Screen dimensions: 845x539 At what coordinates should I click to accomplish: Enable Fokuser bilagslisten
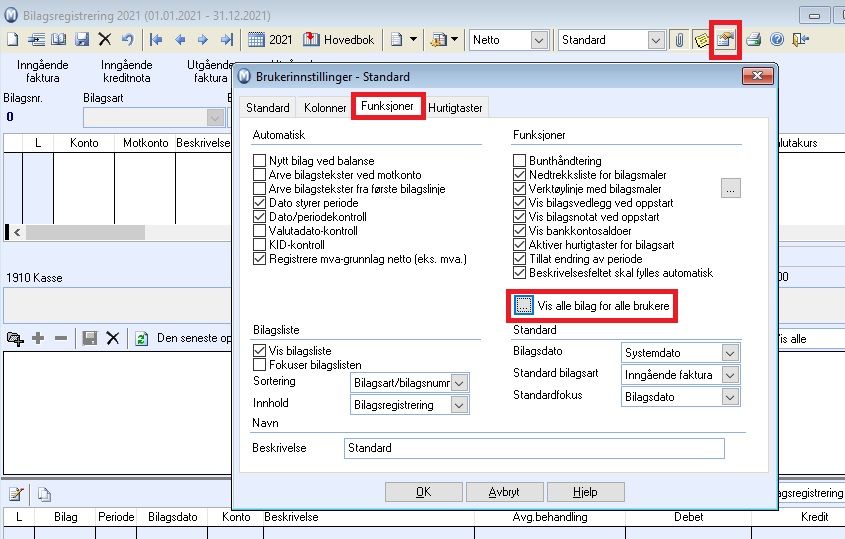coord(259,364)
